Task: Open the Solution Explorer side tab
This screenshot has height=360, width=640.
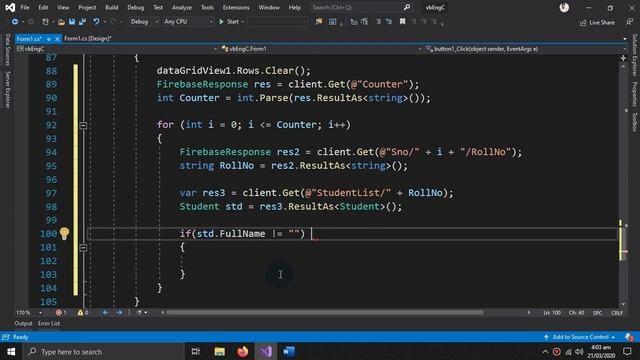Action: tap(634, 55)
